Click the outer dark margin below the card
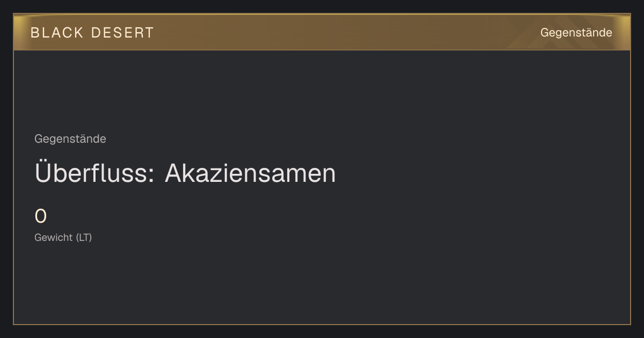The image size is (644, 338). pyautogui.click(x=322, y=332)
